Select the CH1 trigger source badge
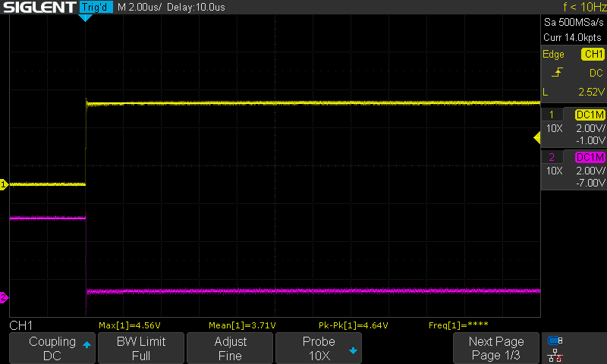This screenshot has width=607, height=364. (593, 54)
